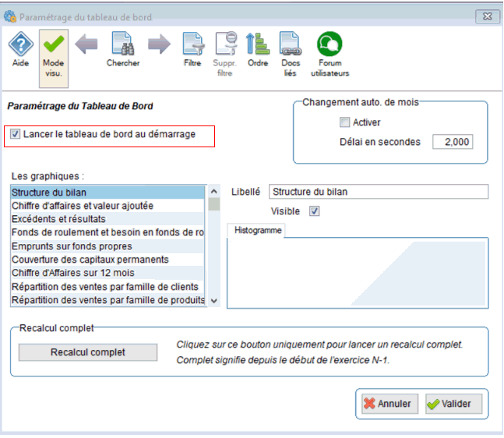
Task: Open the Filtre tool
Action: (x=192, y=48)
